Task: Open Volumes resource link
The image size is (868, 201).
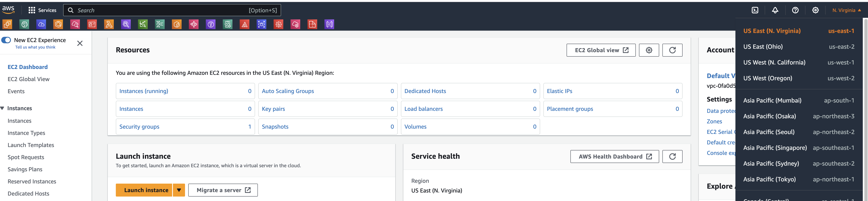Action: 415,127
